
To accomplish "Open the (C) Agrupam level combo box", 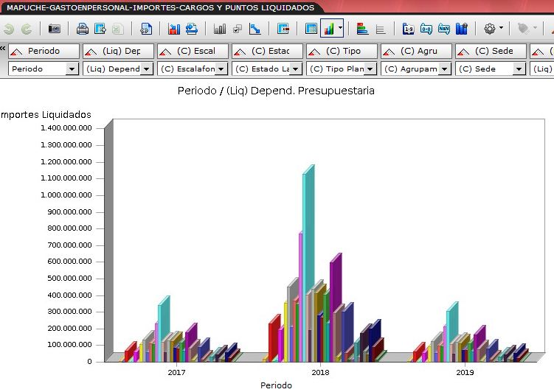I will click(416, 69).
